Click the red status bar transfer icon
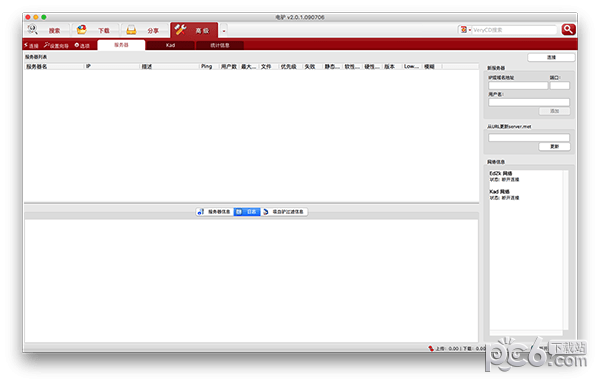Screen dimensions: 600x384 click(431, 348)
